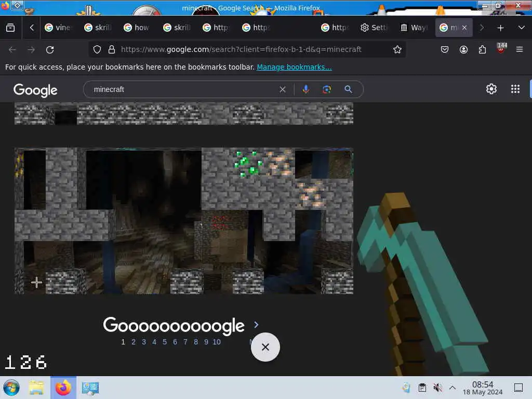Open calendar from the 08:54 clock
Viewport: 532px width, 399px height.
coord(483,388)
